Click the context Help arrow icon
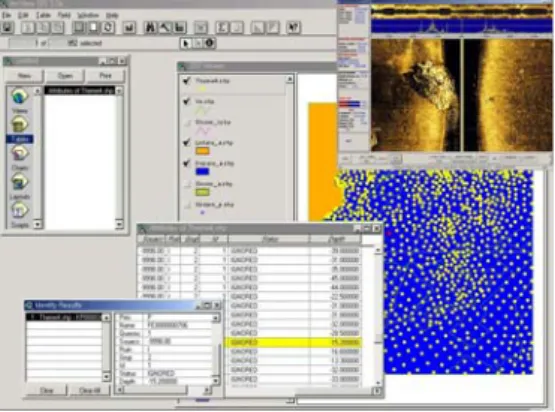The height and width of the screenshot is (412, 555). coord(293,27)
